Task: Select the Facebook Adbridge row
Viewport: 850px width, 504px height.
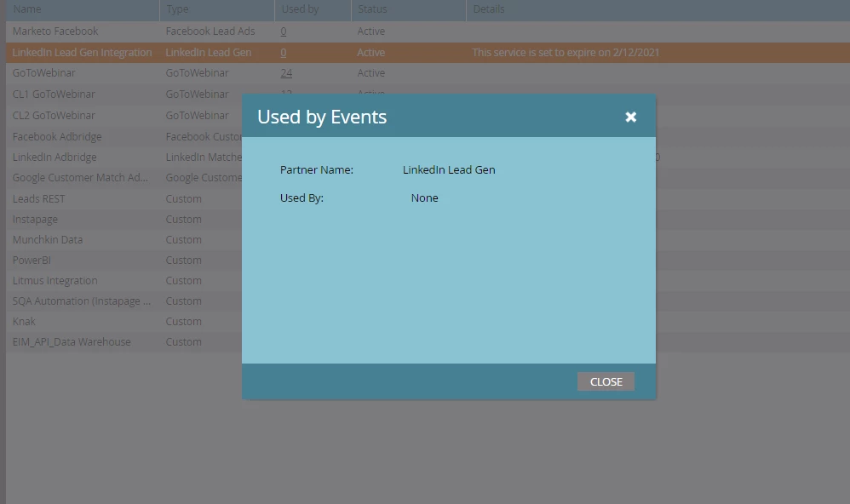Action: pyautogui.click(x=57, y=136)
